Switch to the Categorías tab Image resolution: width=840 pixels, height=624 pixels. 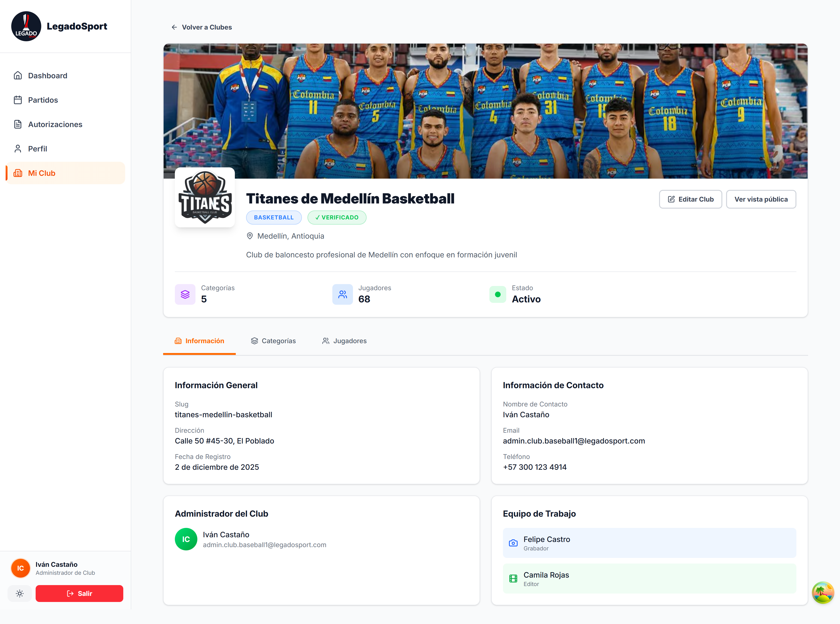click(x=274, y=341)
